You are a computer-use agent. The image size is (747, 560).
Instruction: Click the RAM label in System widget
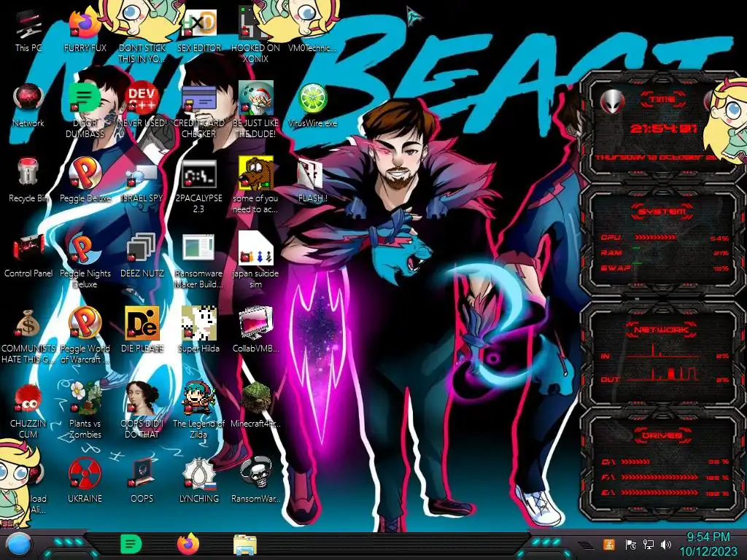pos(612,252)
